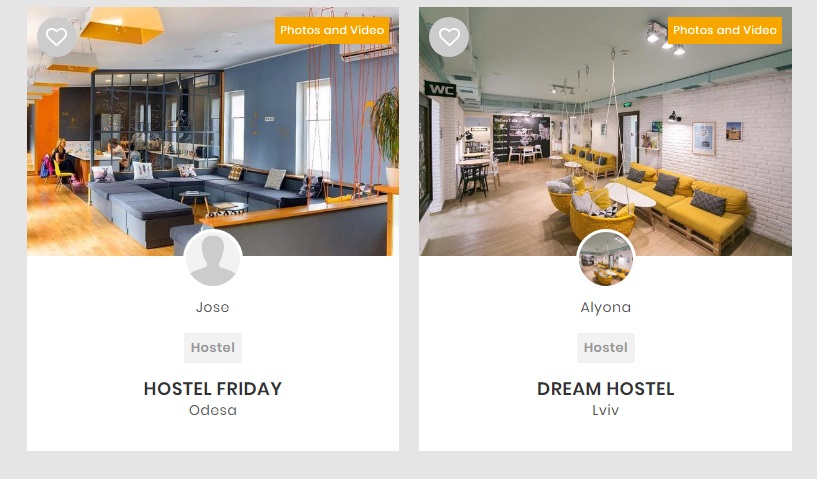Select the Hostel tag under Alyona
The image size is (817, 479).
(x=606, y=348)
